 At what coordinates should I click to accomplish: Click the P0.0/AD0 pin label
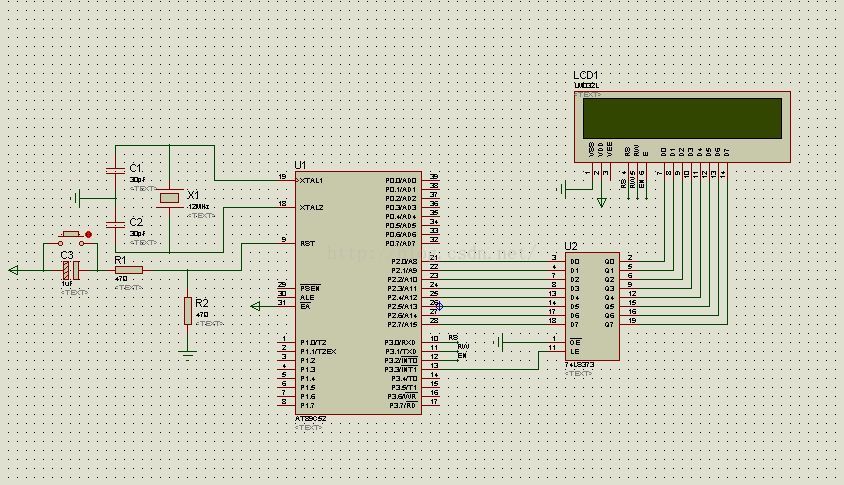pos(401,181)
